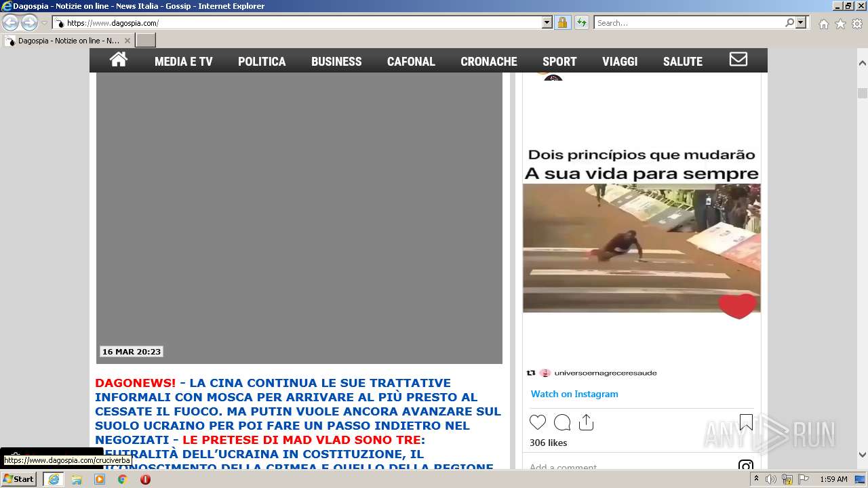868x488 pixels.
Task: Click Watch on Instagram link
Action: click(574, 394)
